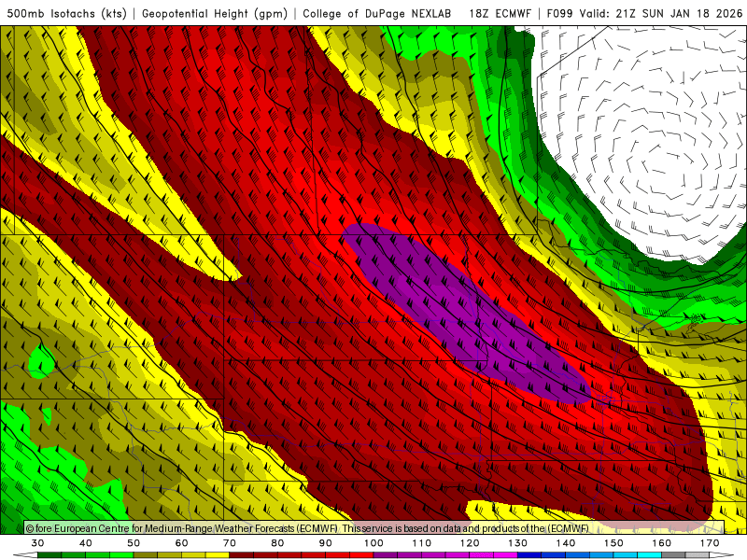Click the "100" value on the color scale
The height and width of the screenshot is (560, 747).
point(373,543)
